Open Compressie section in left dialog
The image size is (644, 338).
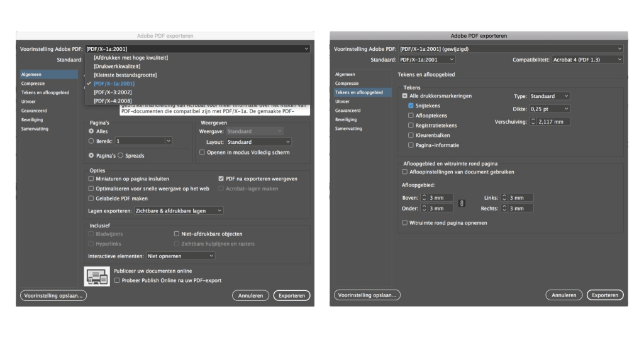point(33,84)
